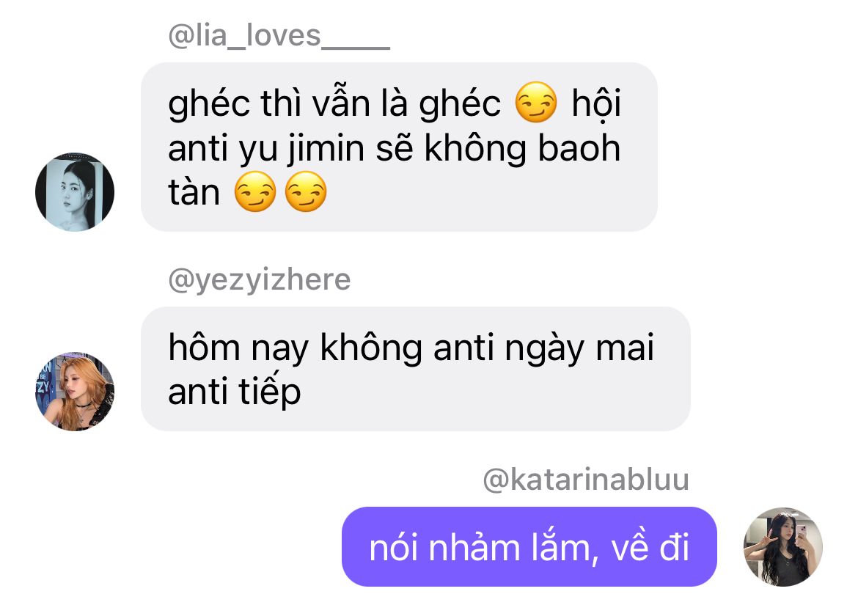Open @yezyizhere's orange-haired profile avatar
The image size is (858, 616).
click(75, 391)
